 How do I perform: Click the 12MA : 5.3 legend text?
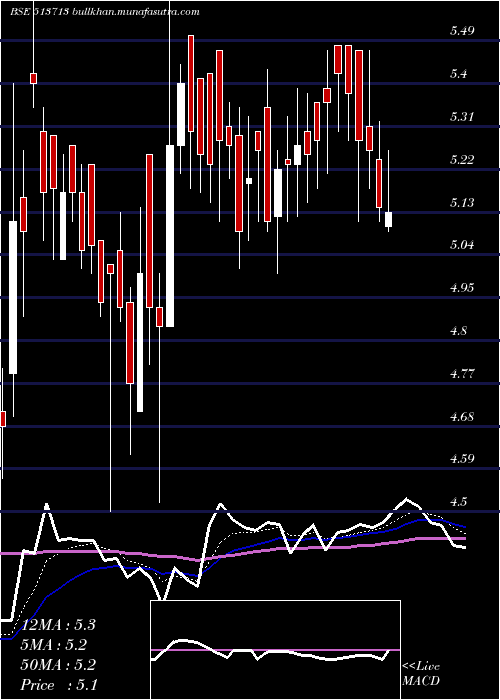click(58, 625)
